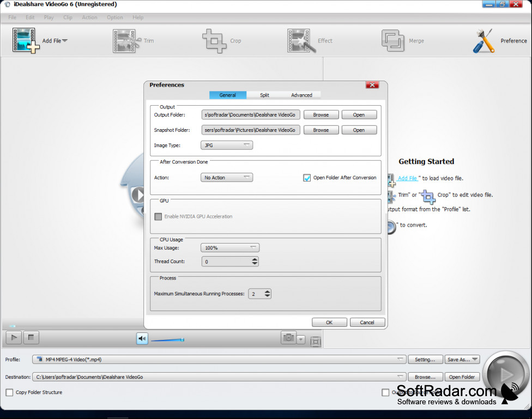The width and height of the screenshot is (532, 419).
Task: Click the Setting... button
Action: 425,359
